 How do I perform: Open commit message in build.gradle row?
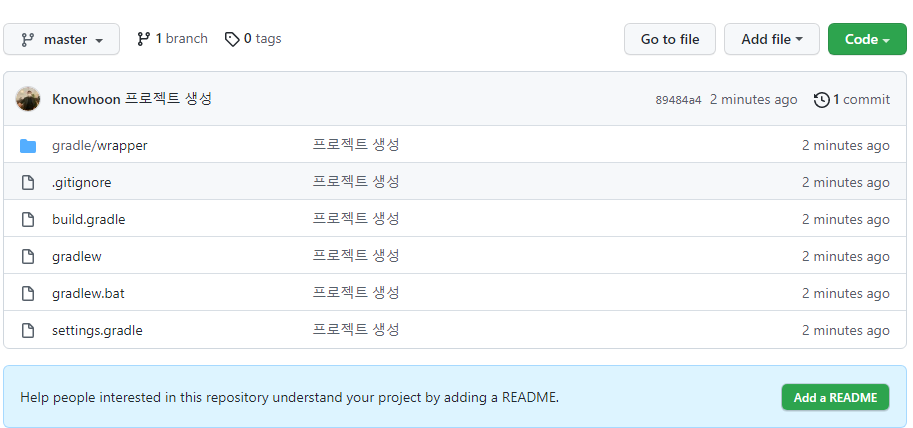356,219
